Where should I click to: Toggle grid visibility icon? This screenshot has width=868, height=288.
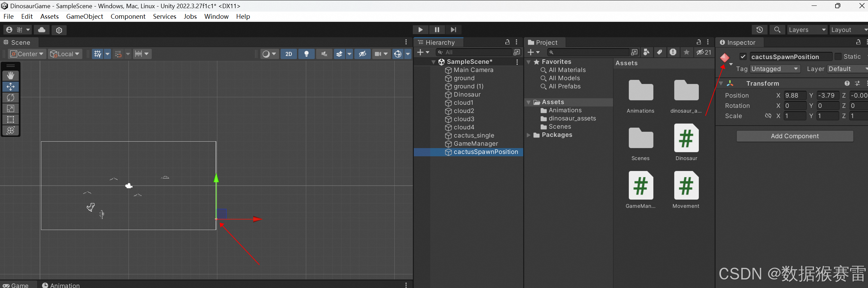pos(98,54)
